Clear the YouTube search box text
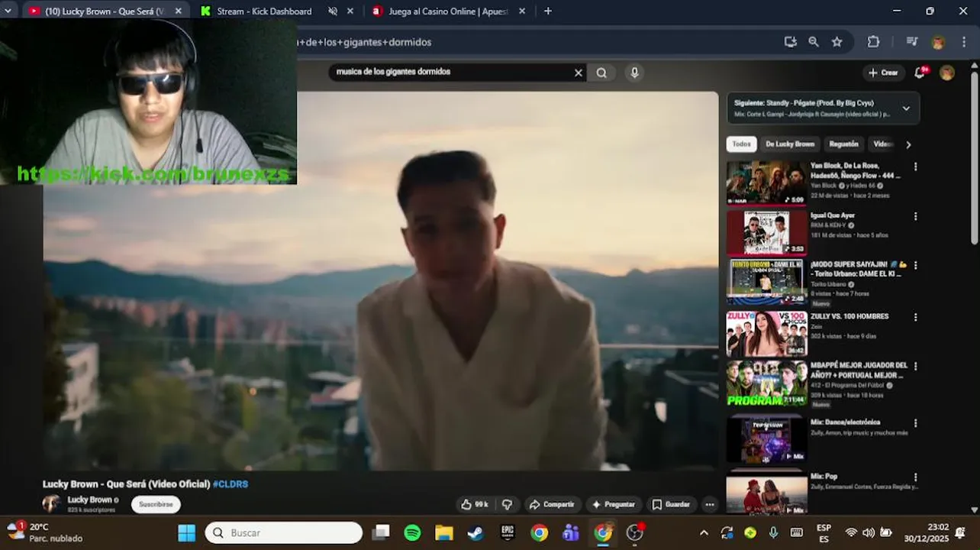 tap(578, 73)
